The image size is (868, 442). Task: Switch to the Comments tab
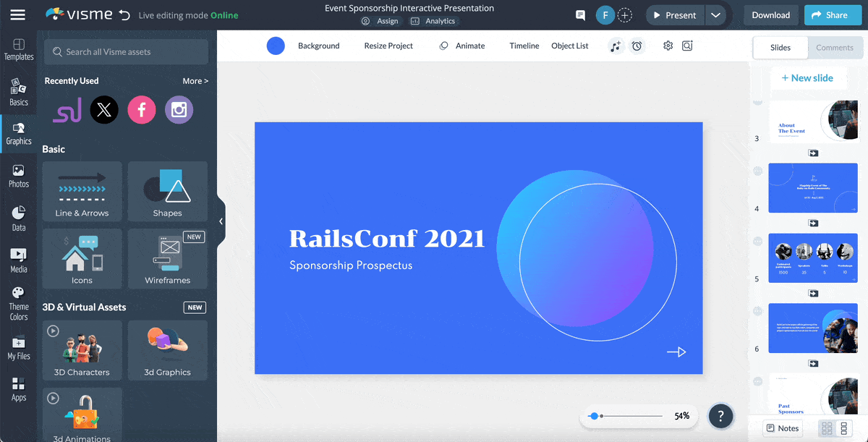pyautogui.click(x=835, y=47)
